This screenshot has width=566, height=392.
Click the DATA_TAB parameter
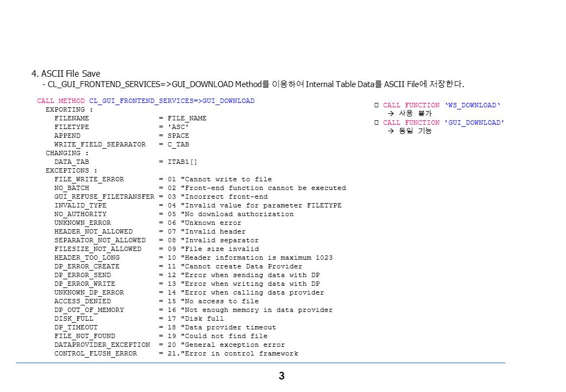tap(71, 162)
